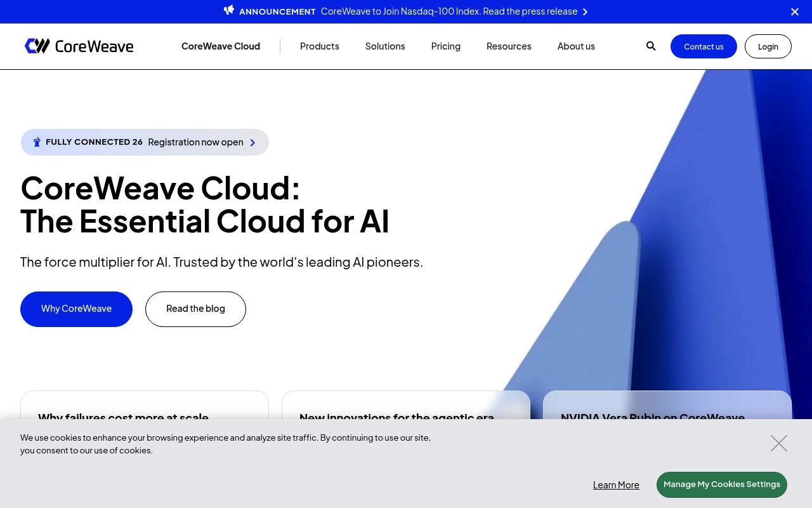812x508 pixels.
Task: Follow the Learn More cookie link
Action: (616, 485)
